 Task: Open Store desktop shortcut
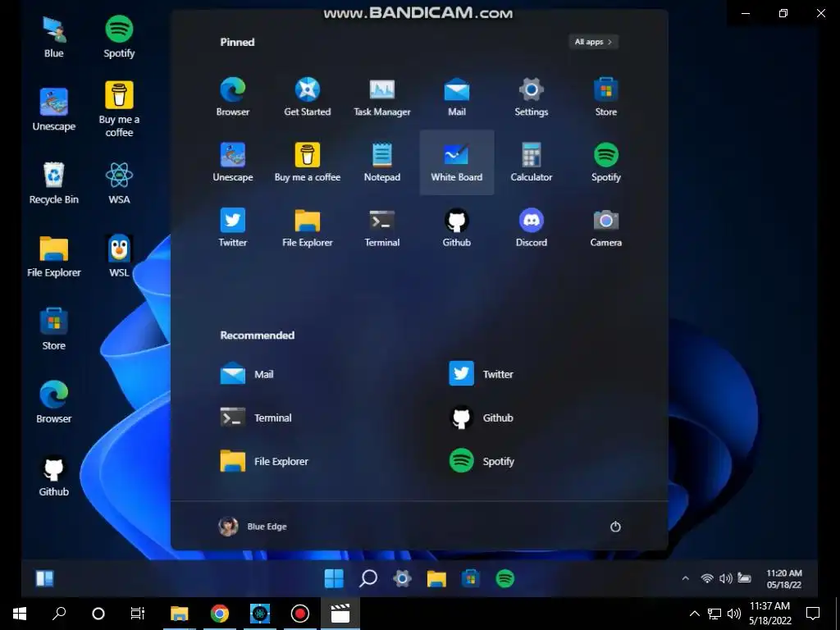point(53,329)
